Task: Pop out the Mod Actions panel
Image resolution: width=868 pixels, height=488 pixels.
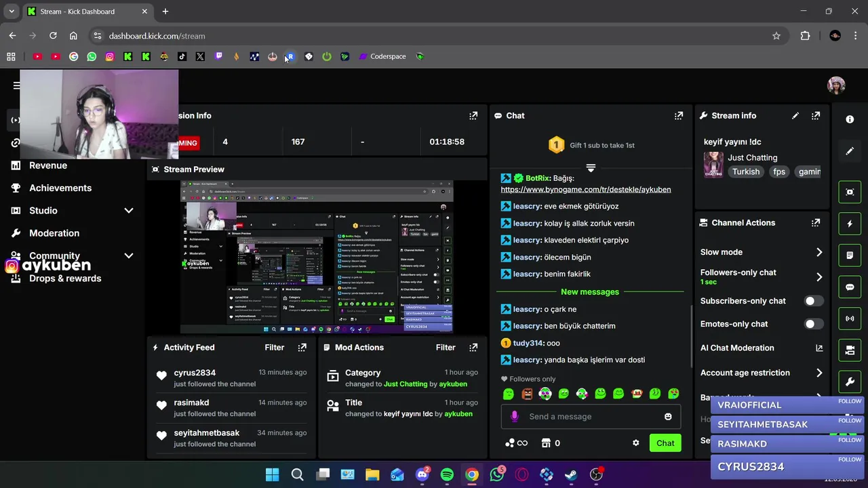Action: 473,347
